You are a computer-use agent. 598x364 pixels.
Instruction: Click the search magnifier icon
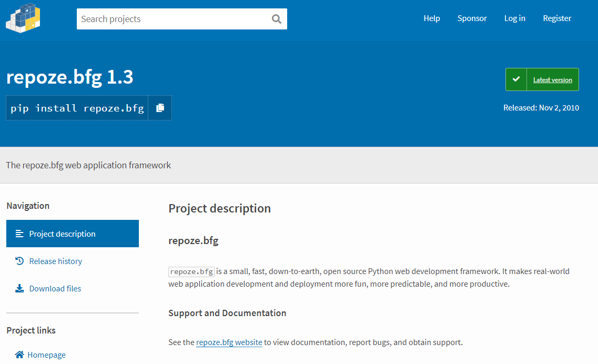coord(277,19)
